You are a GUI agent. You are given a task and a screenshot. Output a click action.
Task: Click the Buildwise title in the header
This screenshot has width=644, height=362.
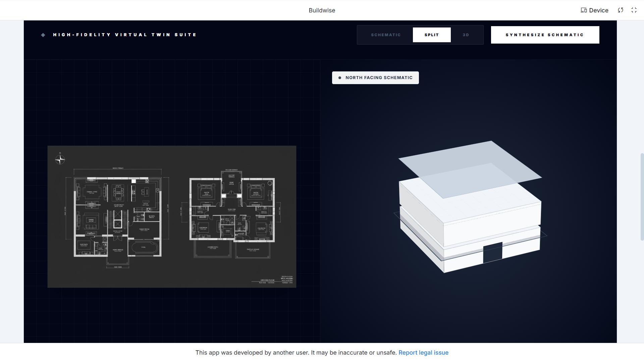pyautogui.click(x=322, y=10)
